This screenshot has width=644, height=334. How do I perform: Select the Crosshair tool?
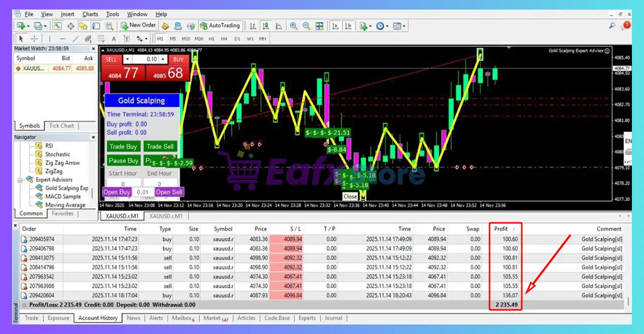[34, 38]
